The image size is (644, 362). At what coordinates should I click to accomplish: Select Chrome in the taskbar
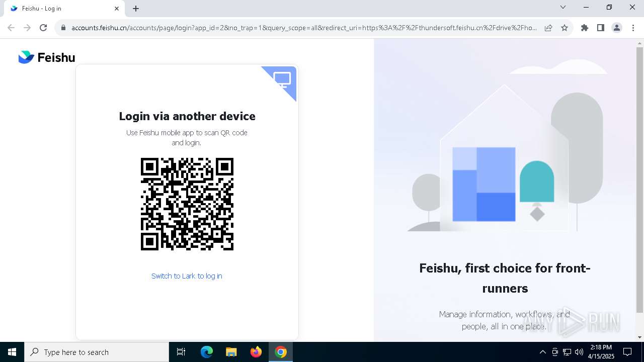pos(281,352)
